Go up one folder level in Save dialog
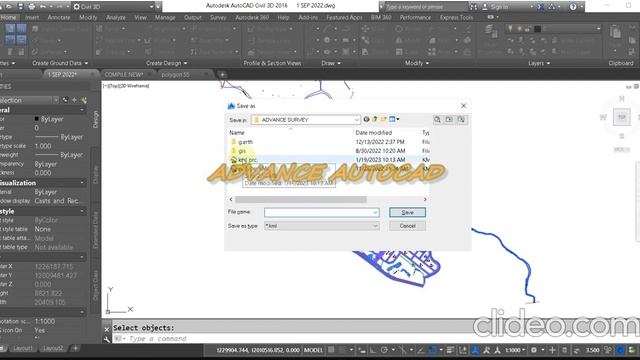This screenshot has width=640, height=360. point(375,120)
